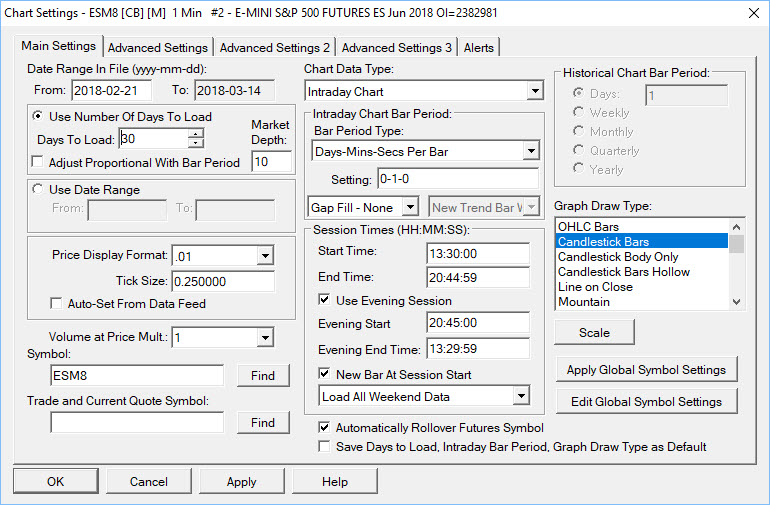Click Find next to Trade and Current Quote Symbol
Screen dimensions: 770x505
(263, 422)
